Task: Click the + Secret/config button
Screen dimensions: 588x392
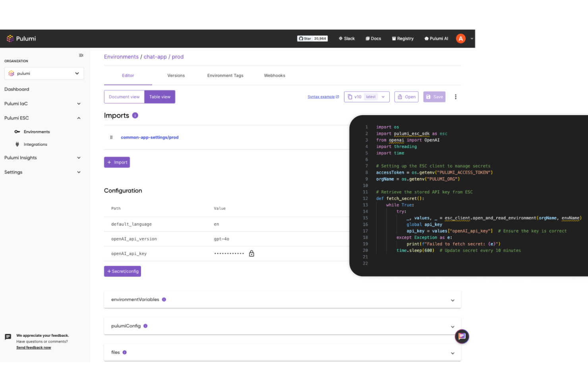Action: point(122,271)
